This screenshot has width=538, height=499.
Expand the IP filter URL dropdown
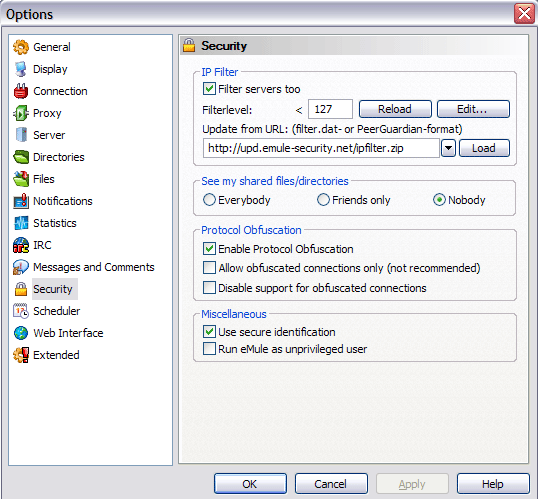tap(448, 148)
